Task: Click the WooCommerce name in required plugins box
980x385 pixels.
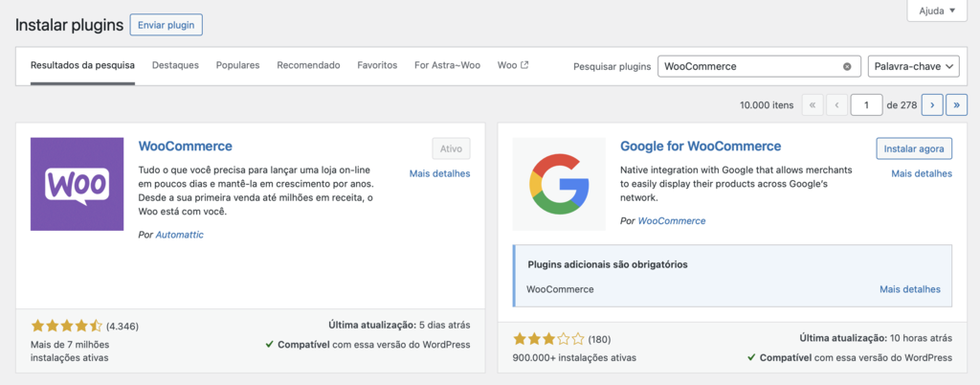Action: pyautogui.click(x=561, y=289)
